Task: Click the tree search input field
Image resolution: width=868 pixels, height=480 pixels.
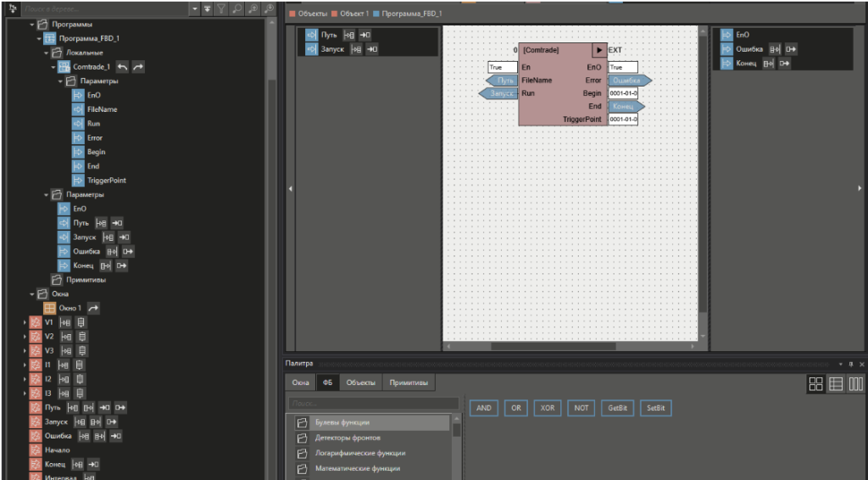Action: click(x=102, y=8)
